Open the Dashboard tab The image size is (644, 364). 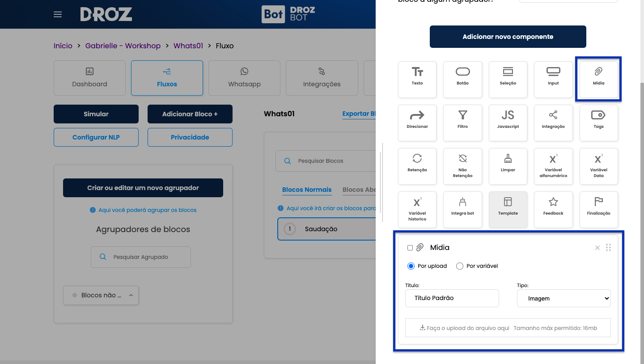pos(89,78)
